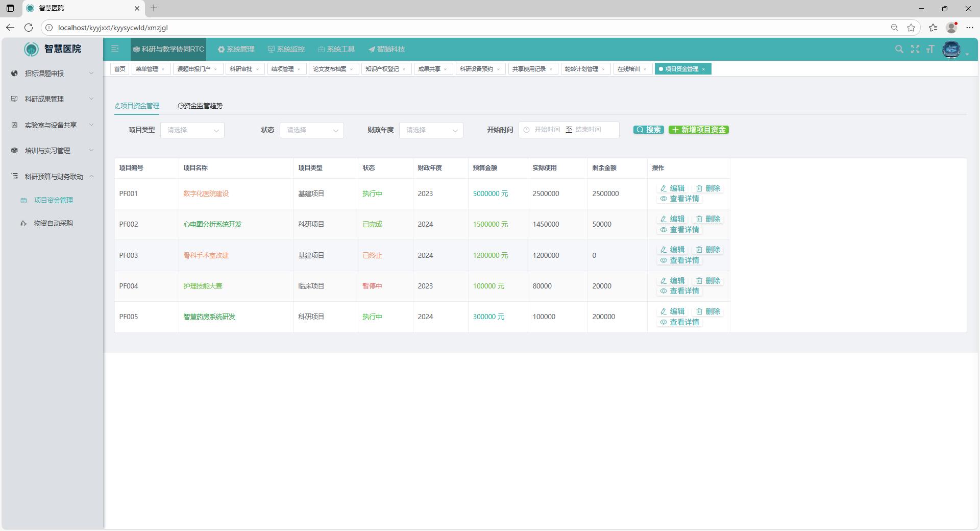The height and width of the screenshot is (531, 980).
Task: Click the 开始时间 date input field
Action: coord(547,130)
